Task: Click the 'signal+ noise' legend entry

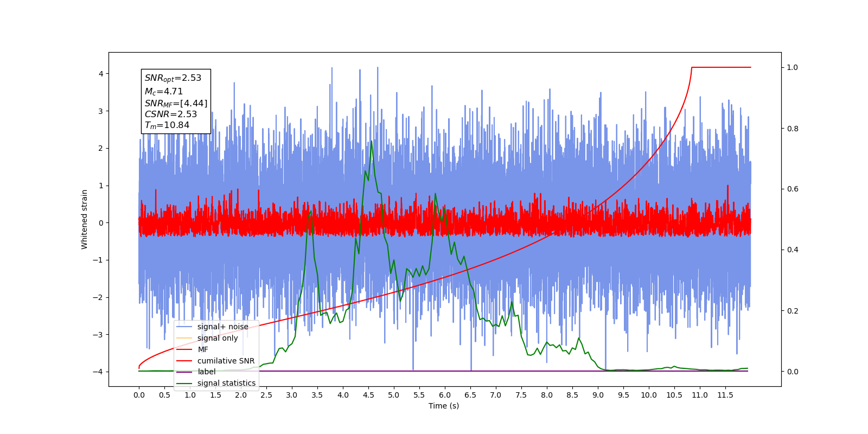Action: [216, 327]
